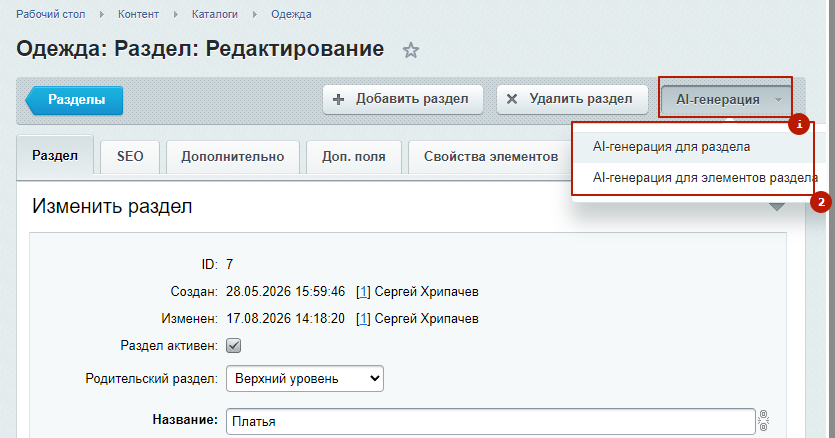
Task: Click the arrow after Контент breadcrumb
Action: coord(176,15)
